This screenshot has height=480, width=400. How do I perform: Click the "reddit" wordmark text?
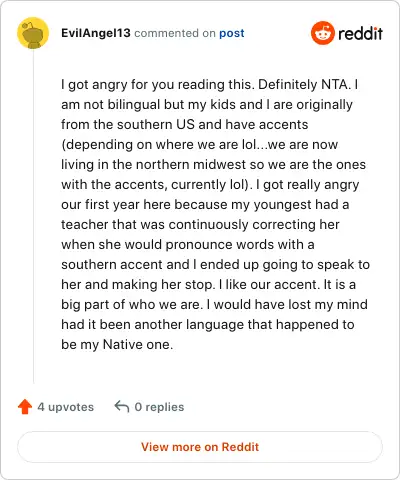click(360, 33)
